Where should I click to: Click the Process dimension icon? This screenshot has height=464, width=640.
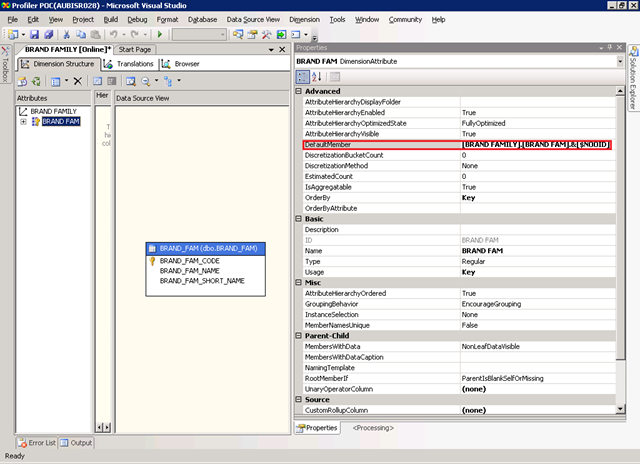pos(22,81)
